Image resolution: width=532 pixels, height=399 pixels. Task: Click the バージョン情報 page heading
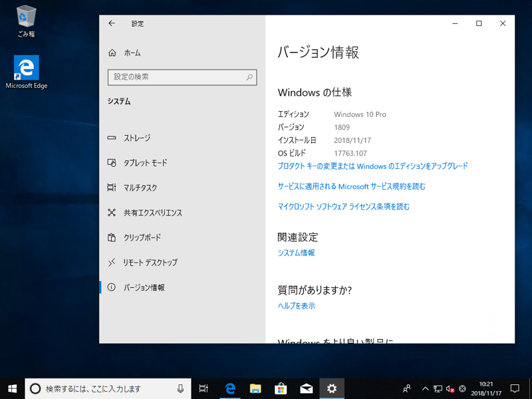pyautogui.click(x=319, y=53)
